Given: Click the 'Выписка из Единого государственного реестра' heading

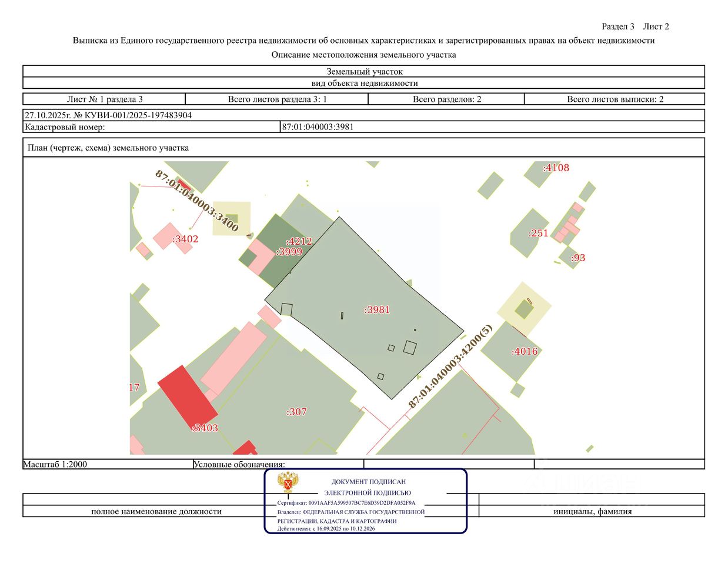Looking at the screenshot, I should tap(364, 41).
